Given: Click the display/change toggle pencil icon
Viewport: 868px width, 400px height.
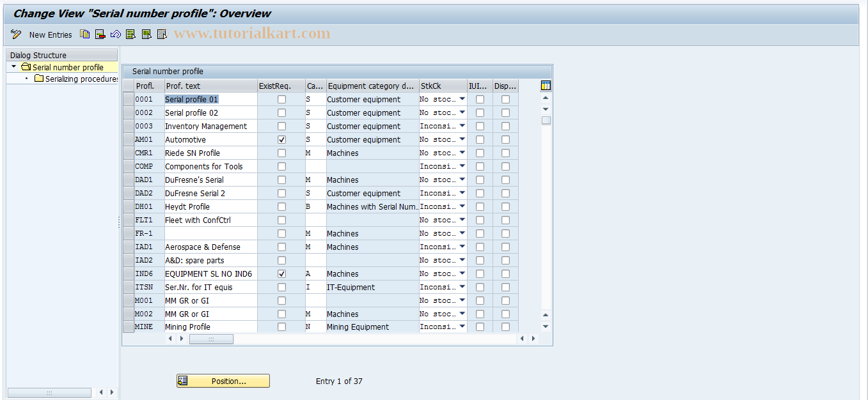Looking at the screenshot, I should coord(16,35).
